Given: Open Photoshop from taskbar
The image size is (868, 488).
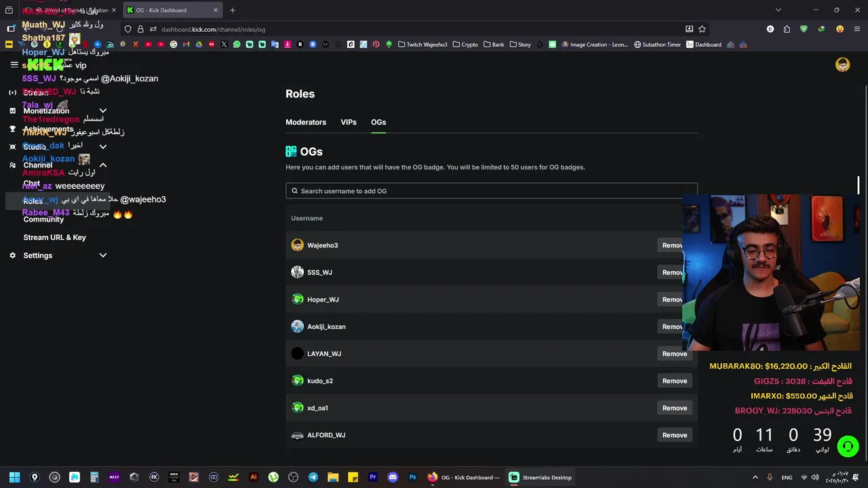Looking at the screenshot, I should pyautogui.click(x=412, y=477).
